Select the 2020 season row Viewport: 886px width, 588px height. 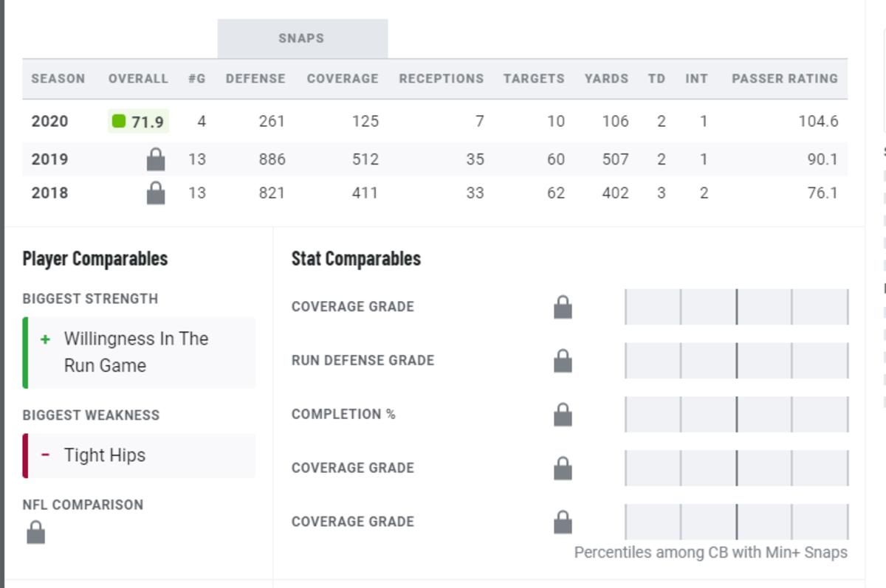tap(435, 121)
